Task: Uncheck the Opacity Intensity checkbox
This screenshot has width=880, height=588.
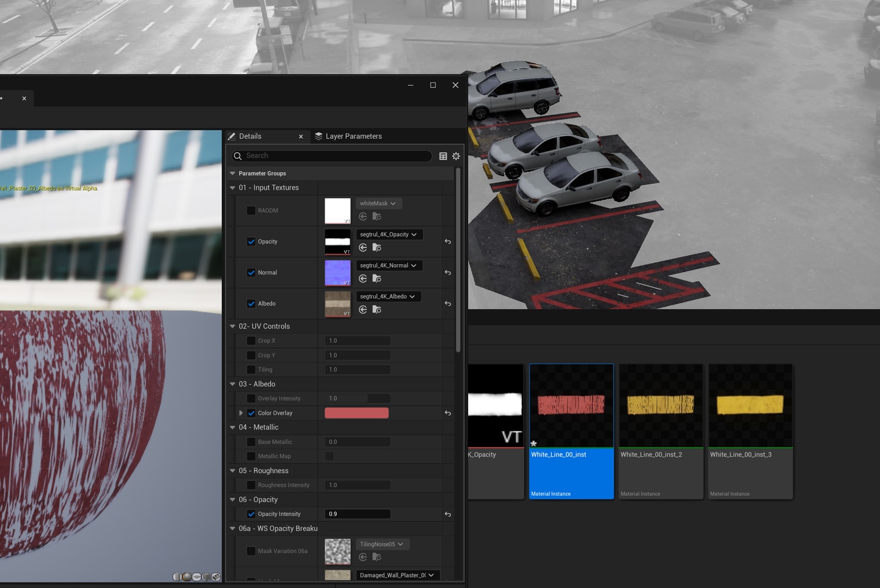Action: 251,514
